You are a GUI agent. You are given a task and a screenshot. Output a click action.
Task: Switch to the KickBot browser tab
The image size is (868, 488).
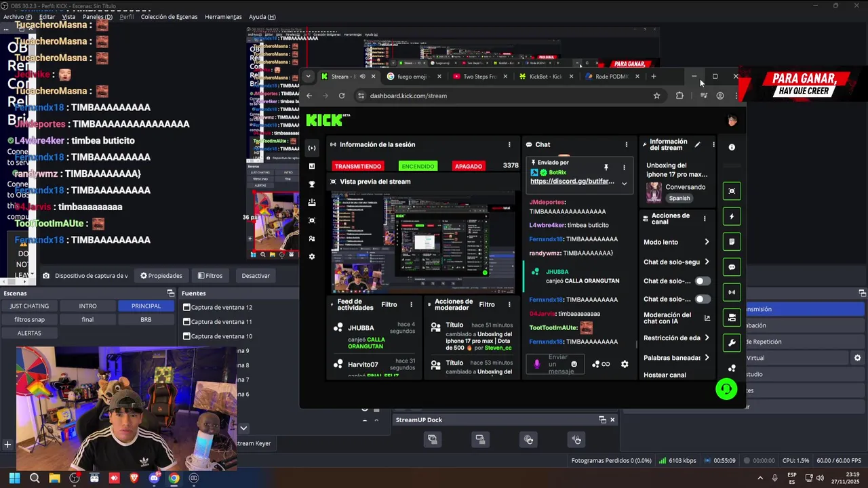click(x=546, y=77)
